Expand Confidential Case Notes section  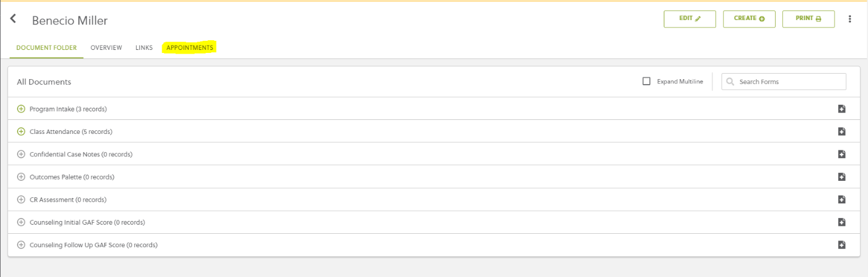[21, 154]
